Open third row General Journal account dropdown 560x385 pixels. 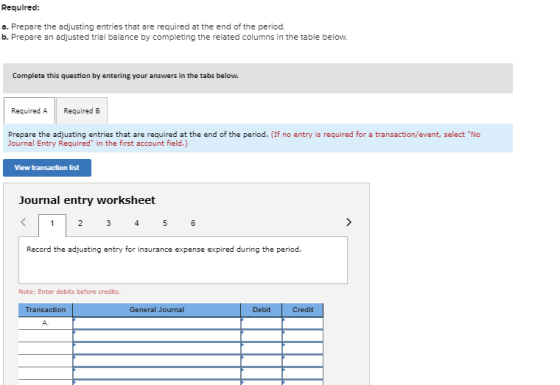[x=157, y=348]
